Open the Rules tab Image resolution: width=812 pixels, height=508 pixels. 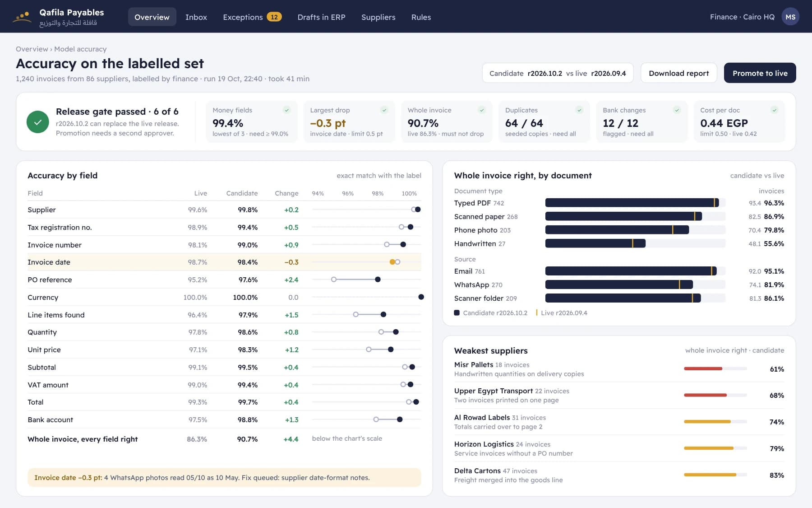(421, 17)
